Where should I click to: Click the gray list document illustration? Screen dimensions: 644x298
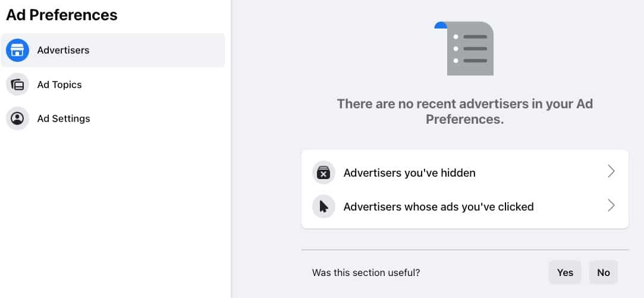click(464, 49)
